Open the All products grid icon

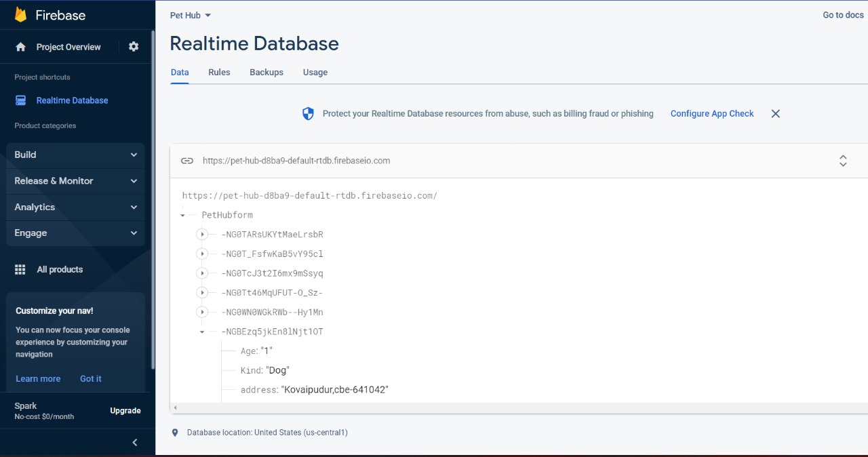tap(20, 269)
